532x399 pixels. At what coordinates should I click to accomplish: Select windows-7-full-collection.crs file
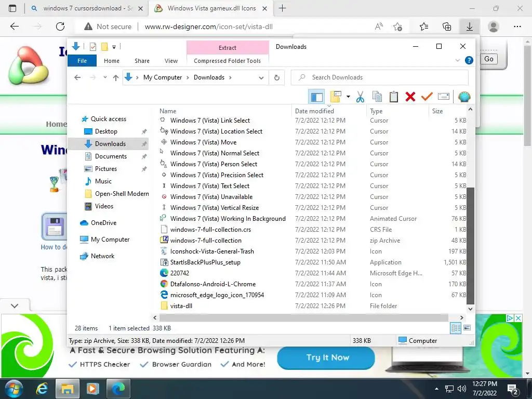point(210,230)
